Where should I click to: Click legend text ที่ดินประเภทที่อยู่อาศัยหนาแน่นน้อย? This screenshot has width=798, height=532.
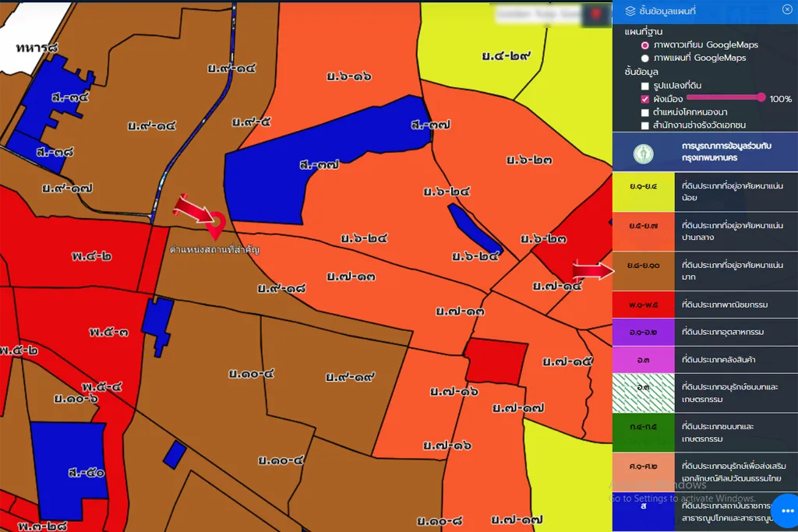click(733, 192)
